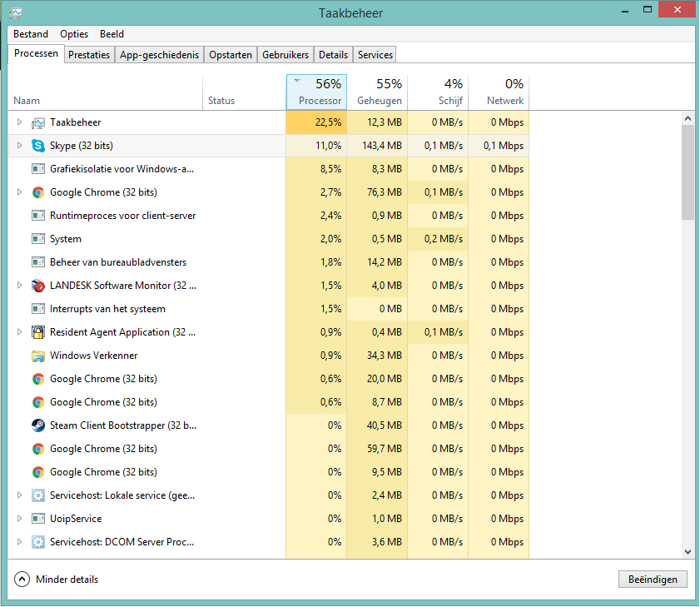The height and width of the screenshot is (607, 700).
Task: Expand the Servicehost: DCOM Server group
Action: coord(19,541)
